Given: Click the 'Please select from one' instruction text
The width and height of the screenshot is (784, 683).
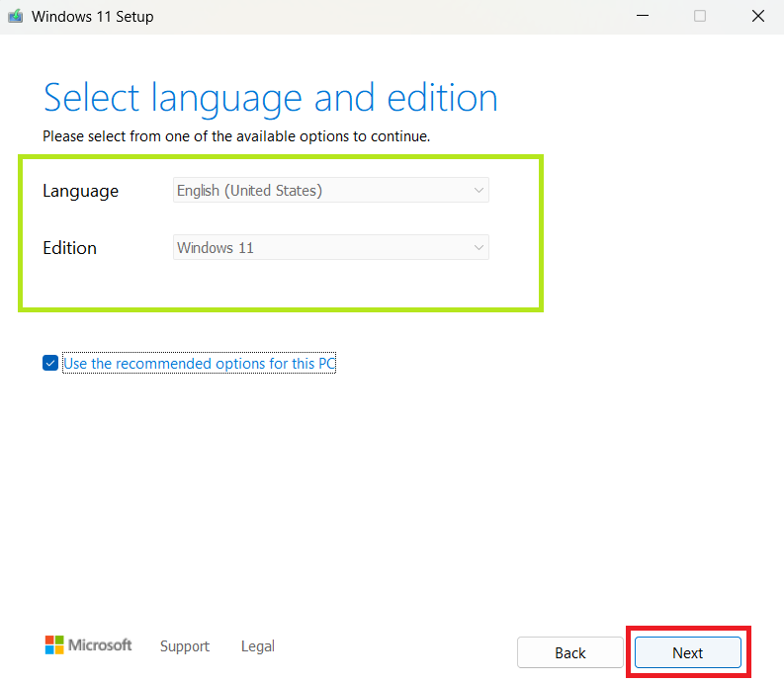Looking at the screenshot, I should [x=236, y=136].
